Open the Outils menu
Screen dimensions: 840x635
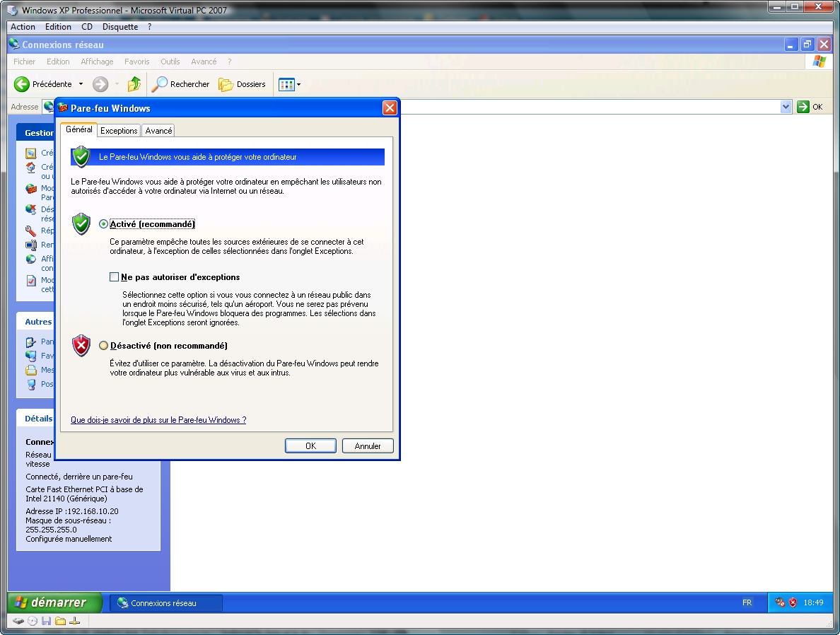[x=170, y=62]
